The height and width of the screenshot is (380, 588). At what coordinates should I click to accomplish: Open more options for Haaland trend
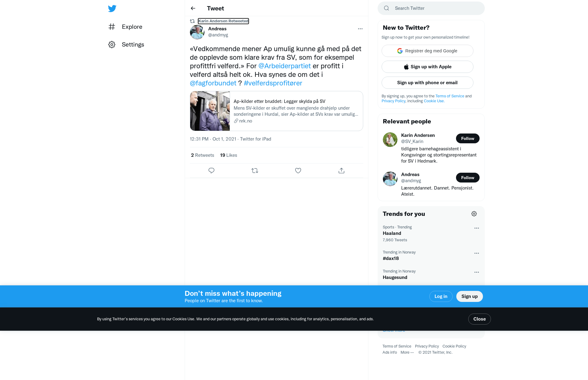[477, 228]
